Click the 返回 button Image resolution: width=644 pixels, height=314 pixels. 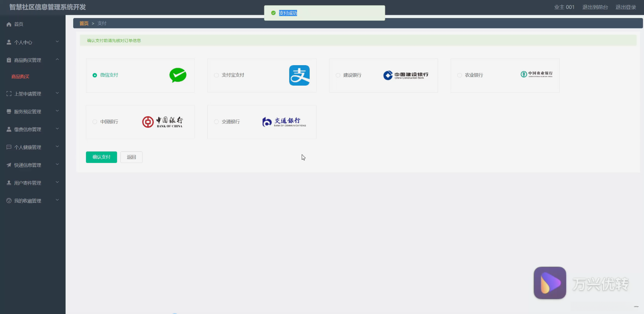coord(131,157)
